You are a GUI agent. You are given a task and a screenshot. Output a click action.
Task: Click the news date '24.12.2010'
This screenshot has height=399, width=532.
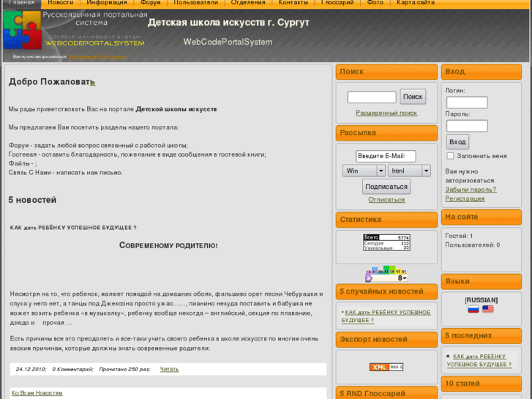31,369
